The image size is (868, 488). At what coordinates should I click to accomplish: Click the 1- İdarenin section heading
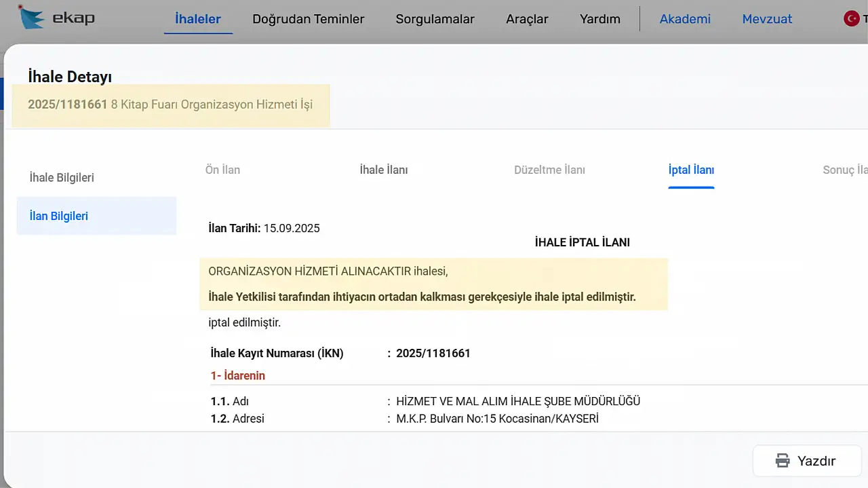tap(237, 375)
